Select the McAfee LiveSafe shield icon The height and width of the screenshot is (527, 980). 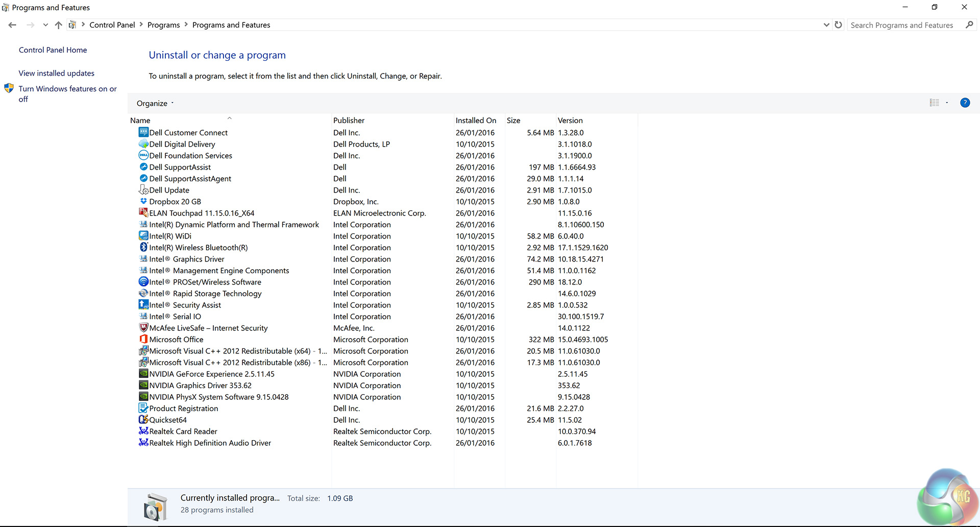tap(143, 328)
